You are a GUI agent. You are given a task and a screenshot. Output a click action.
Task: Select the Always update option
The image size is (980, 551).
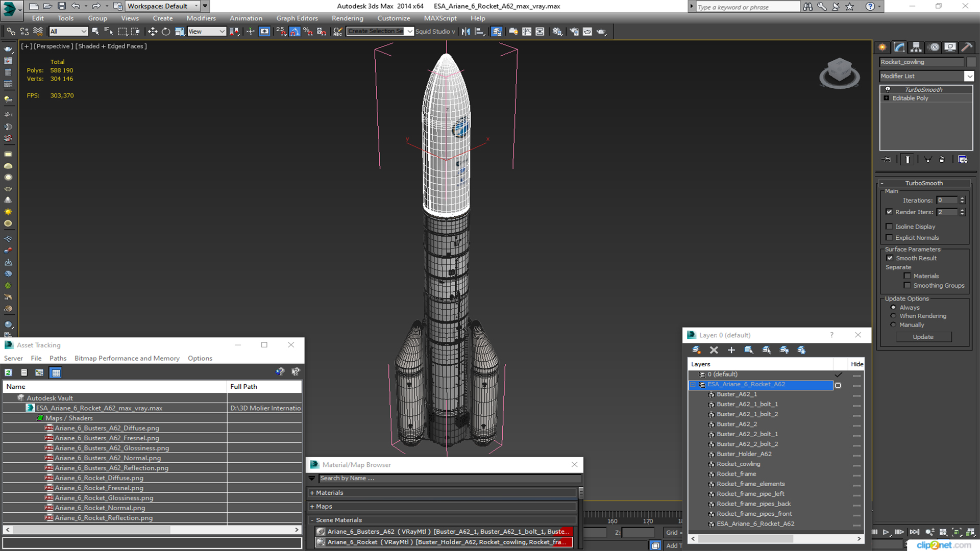(893, 308)
